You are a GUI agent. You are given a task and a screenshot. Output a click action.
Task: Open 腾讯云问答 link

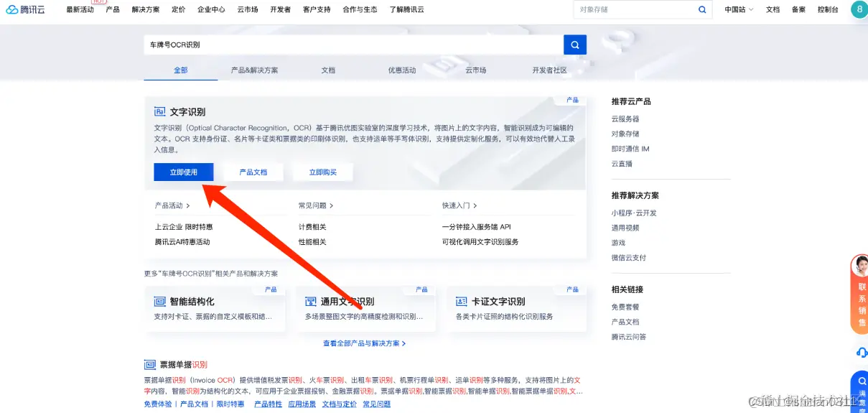tap(629, 337)
